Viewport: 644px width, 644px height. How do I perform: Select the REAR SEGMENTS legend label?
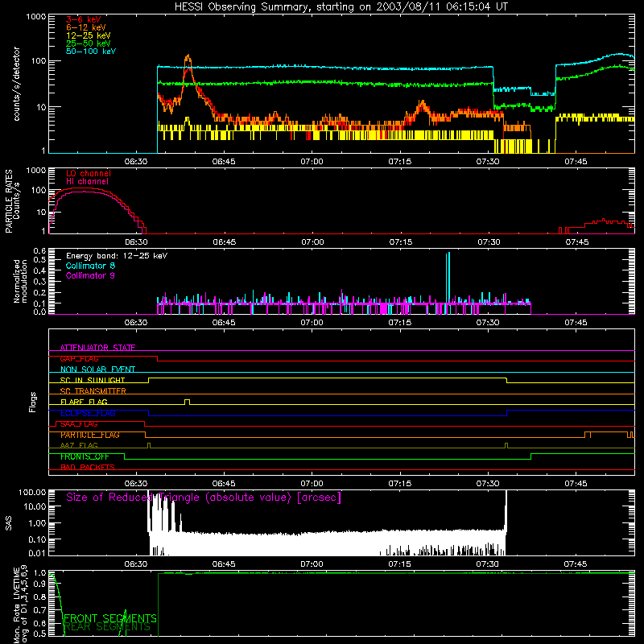point(107,627)
